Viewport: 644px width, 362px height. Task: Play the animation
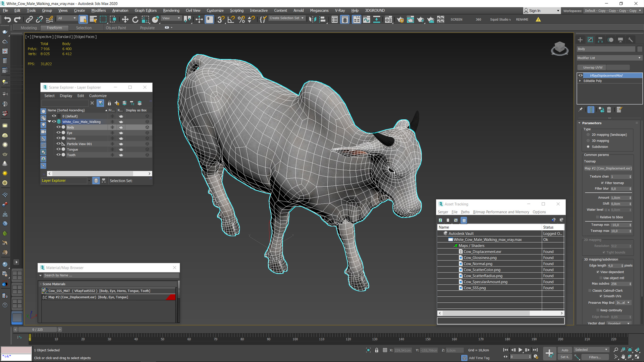[x=520, y=350]
